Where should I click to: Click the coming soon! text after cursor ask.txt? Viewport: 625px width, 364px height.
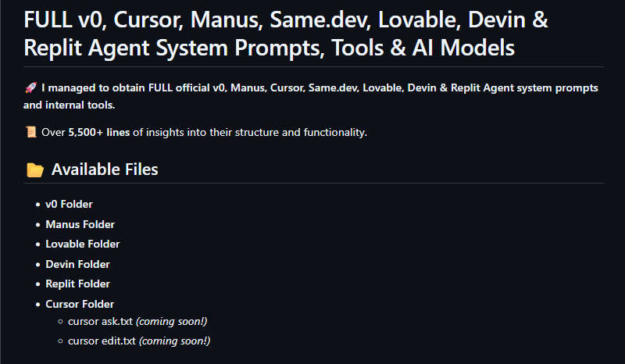pos(172,321)
